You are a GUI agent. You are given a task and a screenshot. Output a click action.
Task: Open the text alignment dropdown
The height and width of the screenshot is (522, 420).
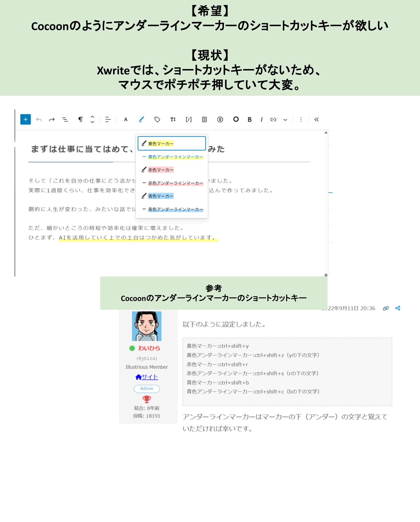[108, 119]
